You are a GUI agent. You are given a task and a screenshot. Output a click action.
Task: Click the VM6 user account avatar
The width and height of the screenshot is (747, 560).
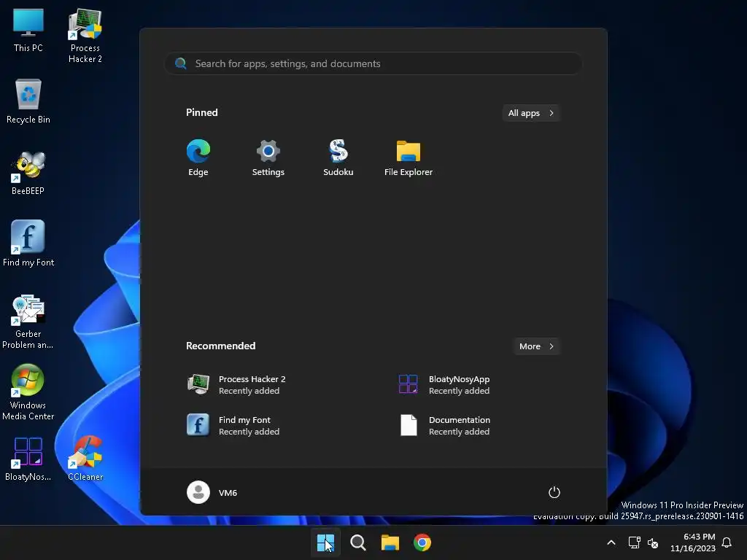coord(198,492)
